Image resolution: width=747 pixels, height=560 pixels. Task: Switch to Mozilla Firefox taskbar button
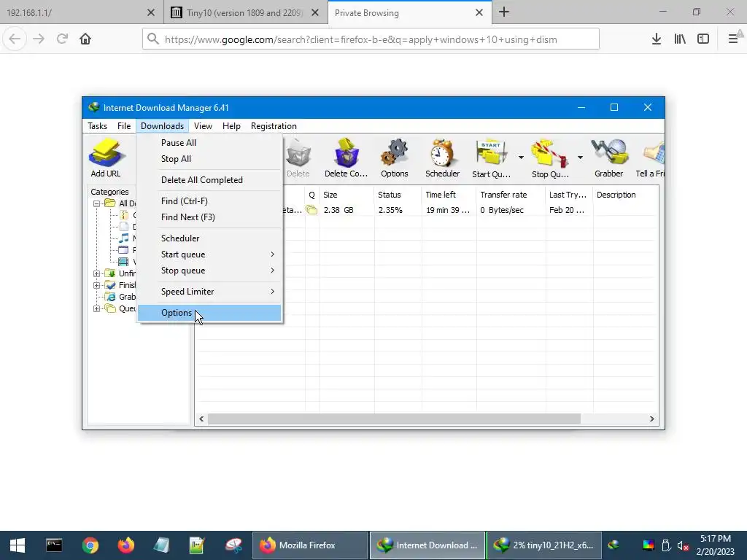tap(309, 545)
